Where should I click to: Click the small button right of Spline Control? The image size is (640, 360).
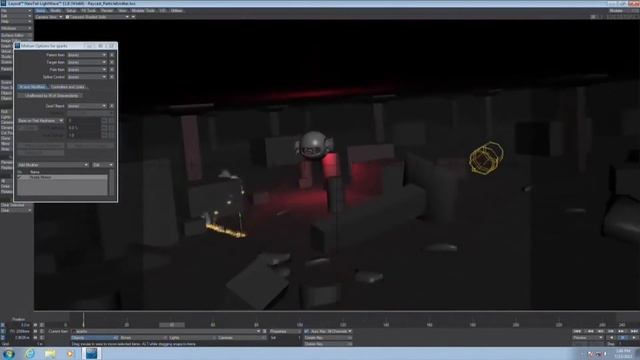click(112, 77)
